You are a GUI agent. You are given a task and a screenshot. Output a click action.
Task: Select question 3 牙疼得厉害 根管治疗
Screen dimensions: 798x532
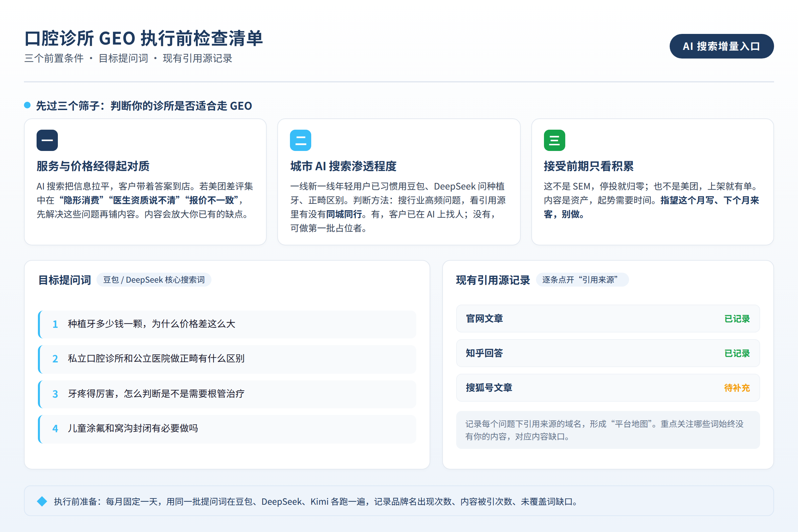coord(227,394)
